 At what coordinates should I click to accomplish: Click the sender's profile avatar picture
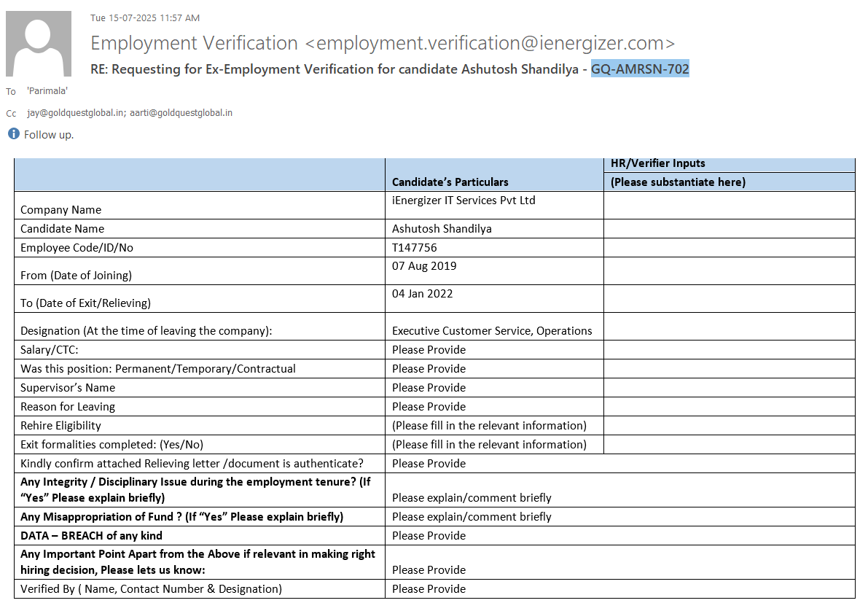pos(39,44)
